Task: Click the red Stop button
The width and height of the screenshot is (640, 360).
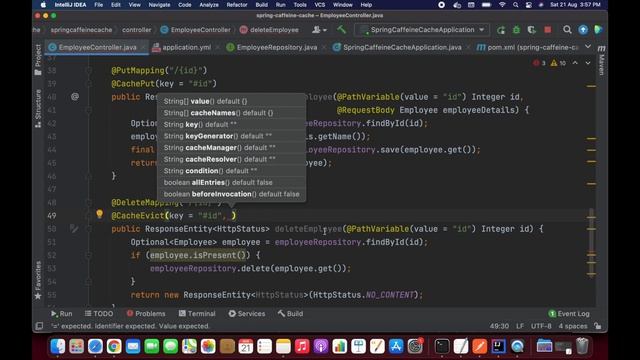Action: pyautogui.click(x=548, y=30)
